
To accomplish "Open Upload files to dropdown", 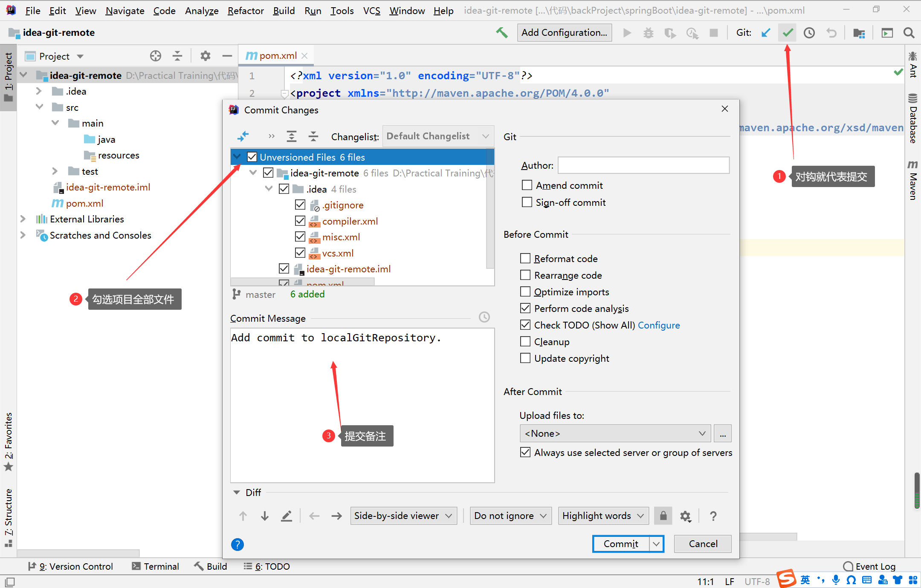I will click(x=615, y=433).
